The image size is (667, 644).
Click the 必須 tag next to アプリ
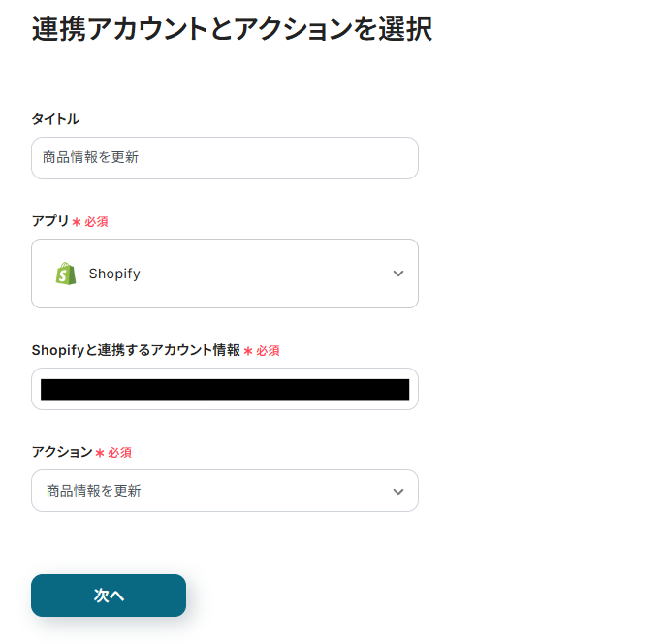coord(96,222)
